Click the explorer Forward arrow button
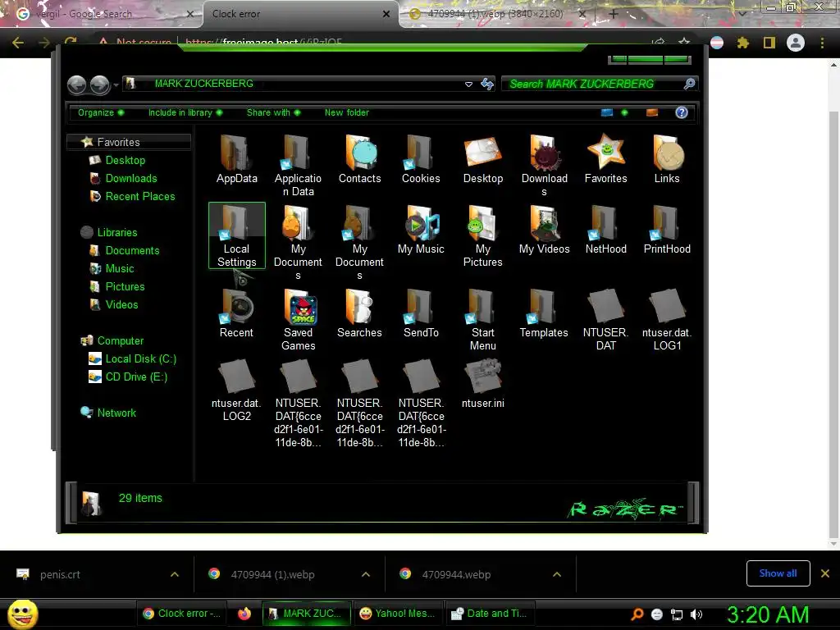 (99, 84)
